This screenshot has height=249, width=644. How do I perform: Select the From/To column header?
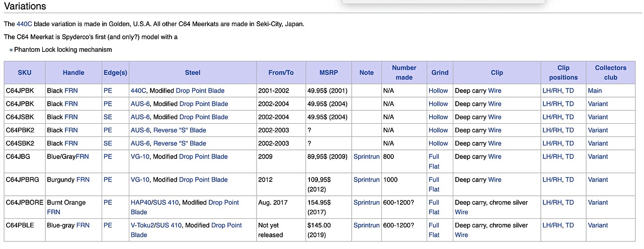(281, 72)
